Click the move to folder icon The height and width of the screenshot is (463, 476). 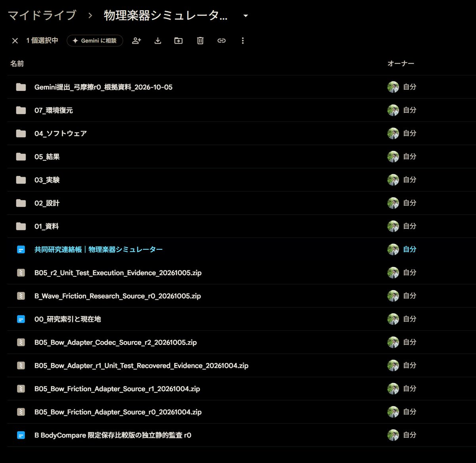tap(178, 41)
